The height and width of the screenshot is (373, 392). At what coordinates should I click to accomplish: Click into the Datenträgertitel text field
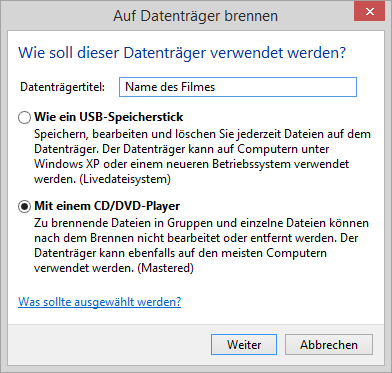238,87
